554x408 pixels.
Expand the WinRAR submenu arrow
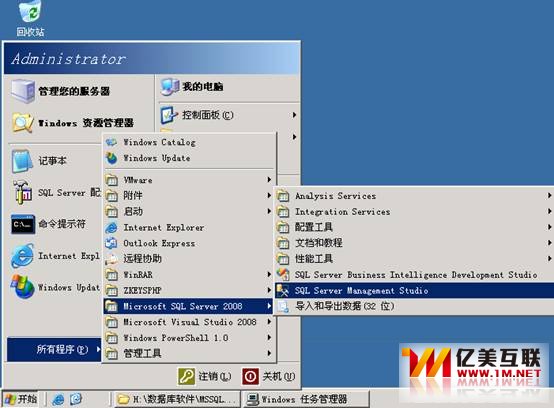coord(269,274)
